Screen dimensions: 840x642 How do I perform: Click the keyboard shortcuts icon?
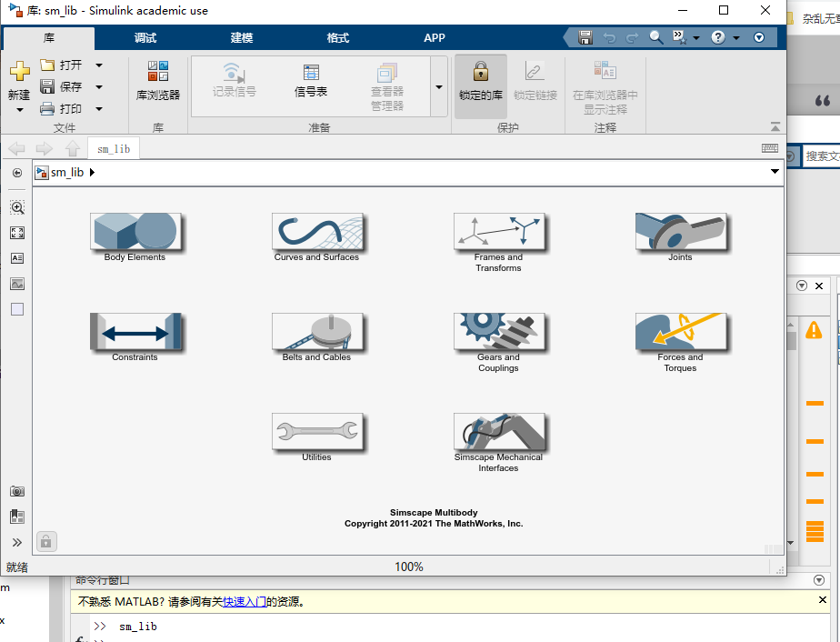click(770, 148)
